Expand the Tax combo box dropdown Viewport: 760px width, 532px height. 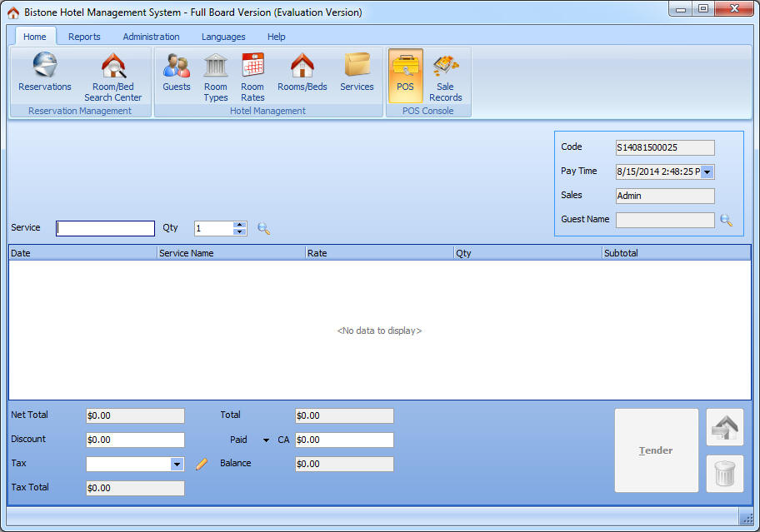(x=177, y=465)
